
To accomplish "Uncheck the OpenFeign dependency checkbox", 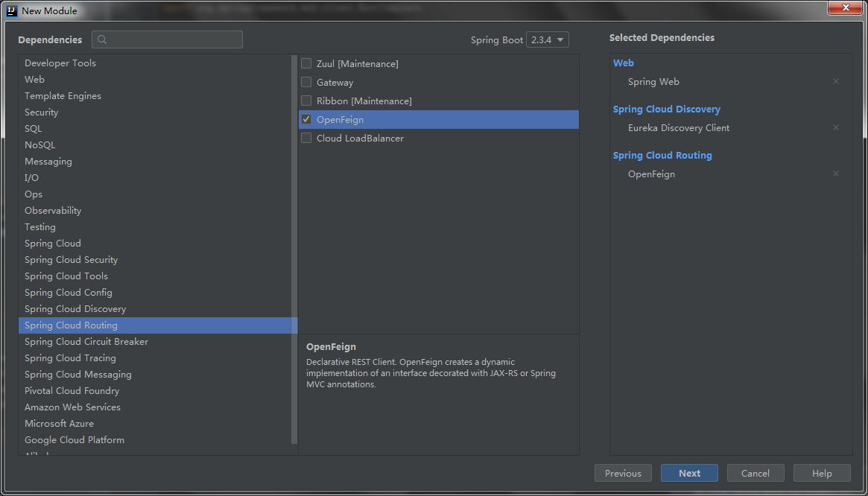I will point(306,120).
